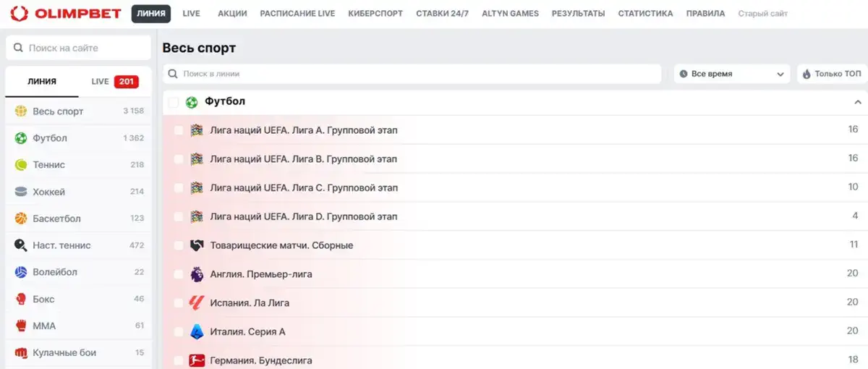Click the Nations League Лига B logo

point(197,158)
